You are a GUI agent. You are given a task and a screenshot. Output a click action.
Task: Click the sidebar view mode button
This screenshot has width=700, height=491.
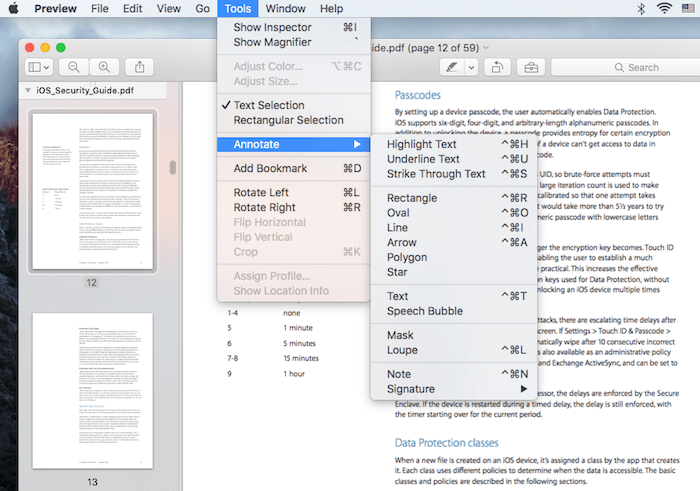click(39, 67)
